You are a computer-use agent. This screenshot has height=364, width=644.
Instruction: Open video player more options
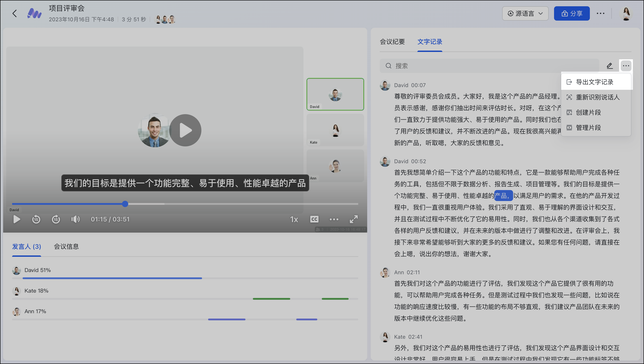pos(334,219)
